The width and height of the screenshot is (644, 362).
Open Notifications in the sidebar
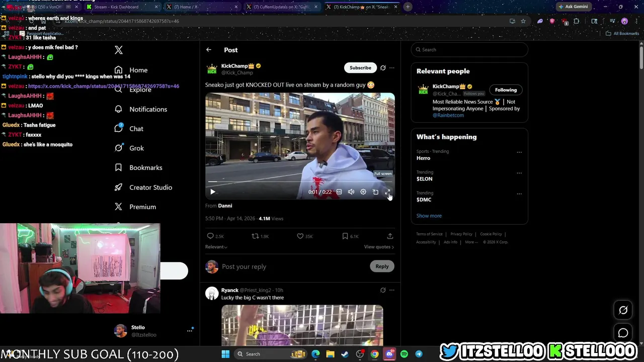pos(140,109)
